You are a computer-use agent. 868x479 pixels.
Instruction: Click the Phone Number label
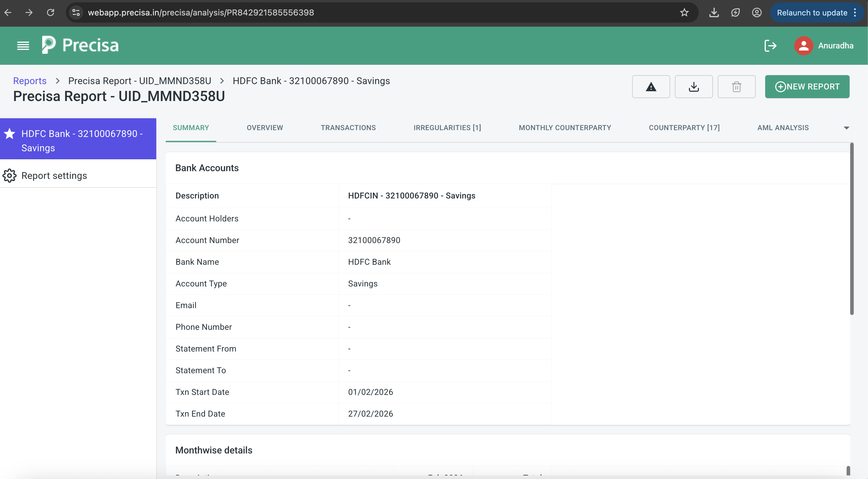click(203, 327)
